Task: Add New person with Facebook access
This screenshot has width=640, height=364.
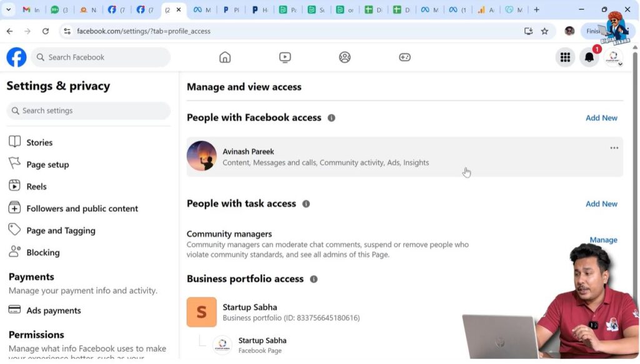Action: coord(601,117)
